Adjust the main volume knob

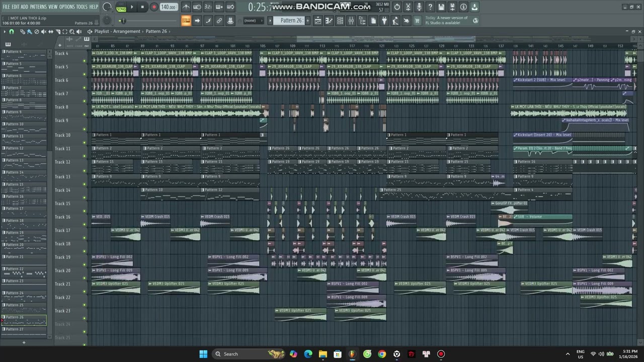107,7
